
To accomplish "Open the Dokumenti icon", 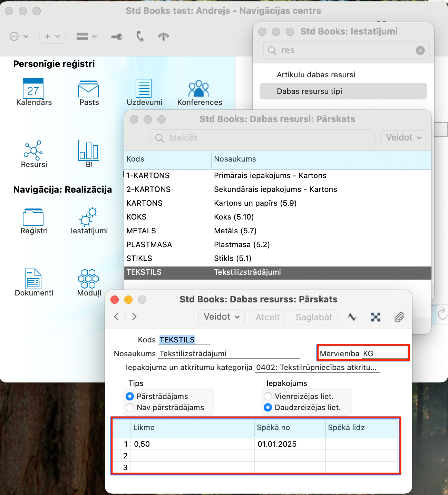I will pos(33,279).
